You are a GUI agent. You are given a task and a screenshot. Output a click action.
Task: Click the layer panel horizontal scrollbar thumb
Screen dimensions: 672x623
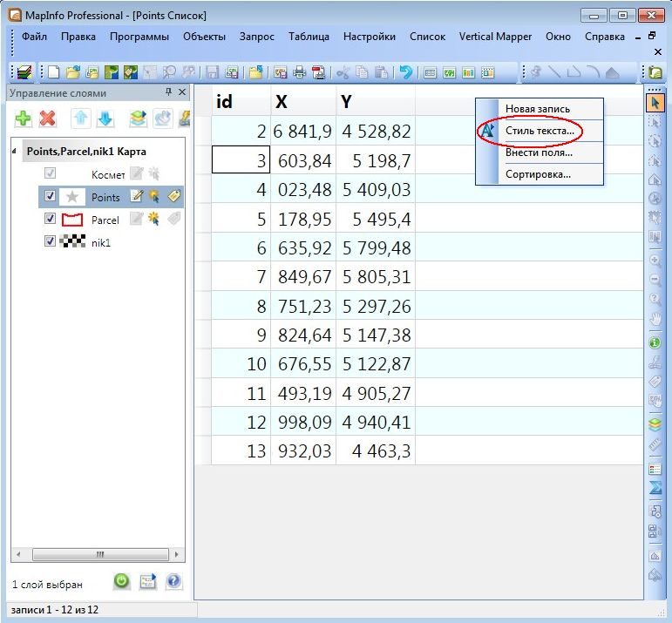pyautogui.click(x=100, y=554)
